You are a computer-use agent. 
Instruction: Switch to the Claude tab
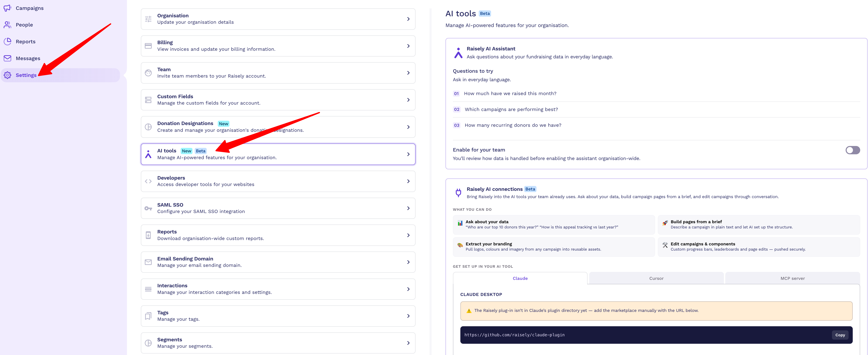(520, 278)
